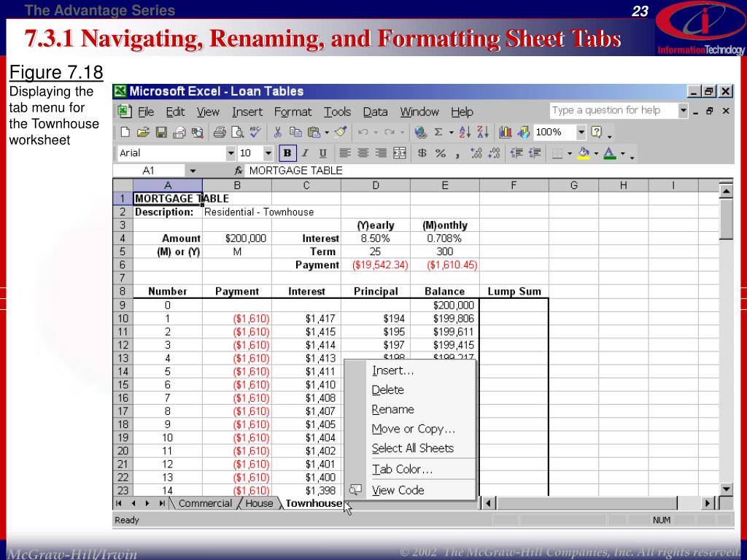The height and width of the screenshot is (560, 747).
Task: Choose Move or Copy... menu entry
Action: 413,429
